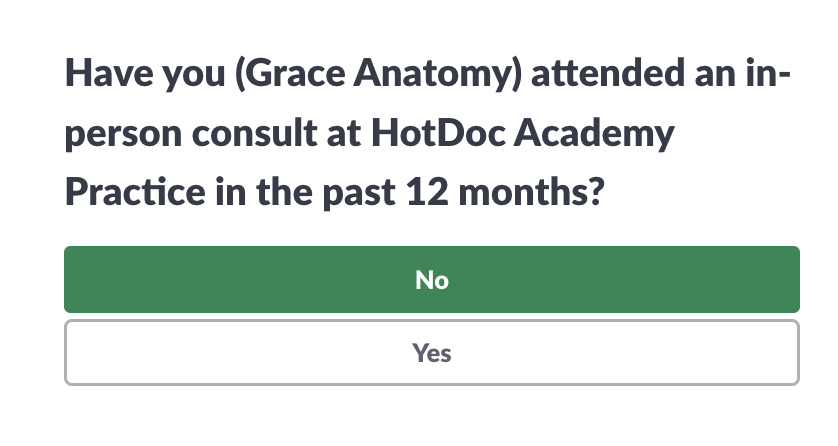This screenshot has height=446, width=838.
Task: Click the green No button
Action: pos(432,280)
